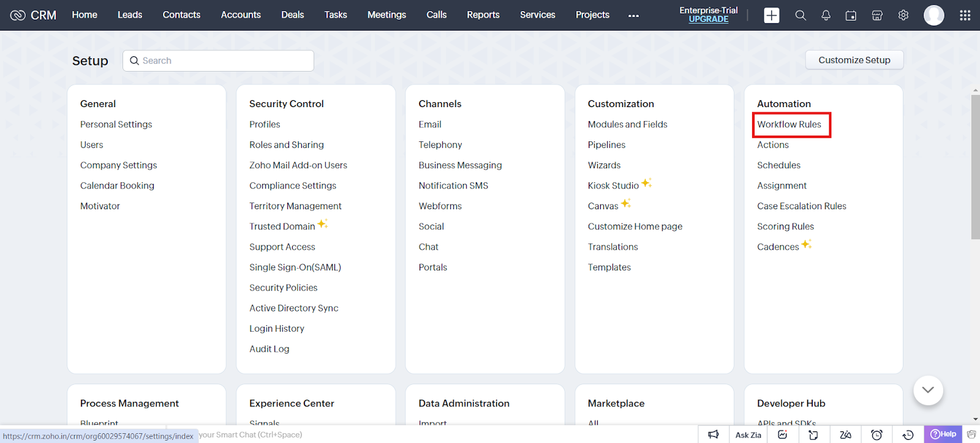Open Case Escalation Rules link
Screen dimensions: 980x443
[802, 206]
